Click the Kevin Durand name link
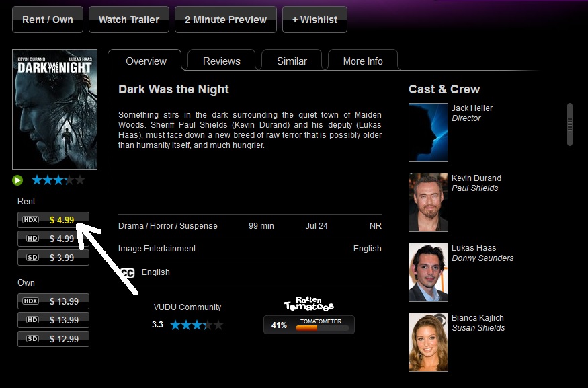 pyautogui.click(x=476, y=178)
